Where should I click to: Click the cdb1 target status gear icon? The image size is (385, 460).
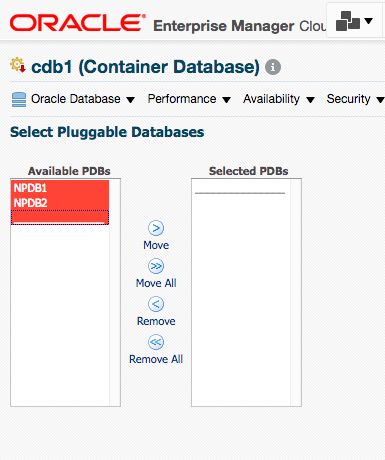pyautogui.click(x=18, y=65)
